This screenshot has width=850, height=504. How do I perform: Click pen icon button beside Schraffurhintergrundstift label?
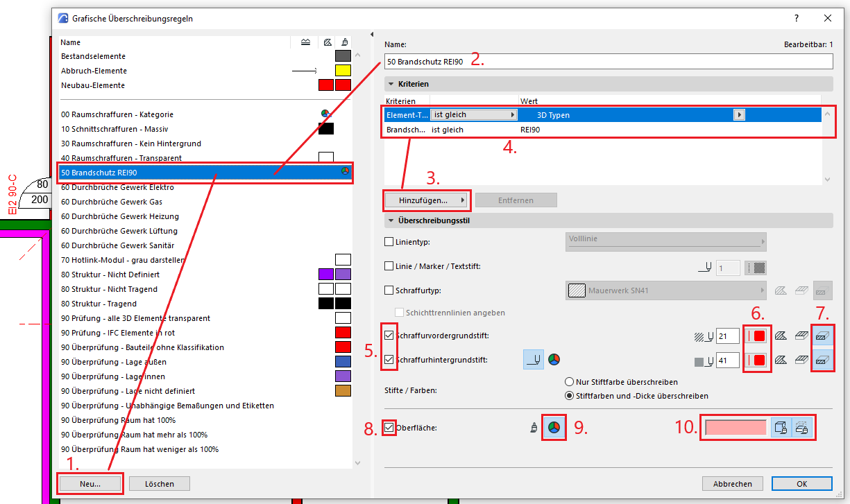[x=534, y=359]
